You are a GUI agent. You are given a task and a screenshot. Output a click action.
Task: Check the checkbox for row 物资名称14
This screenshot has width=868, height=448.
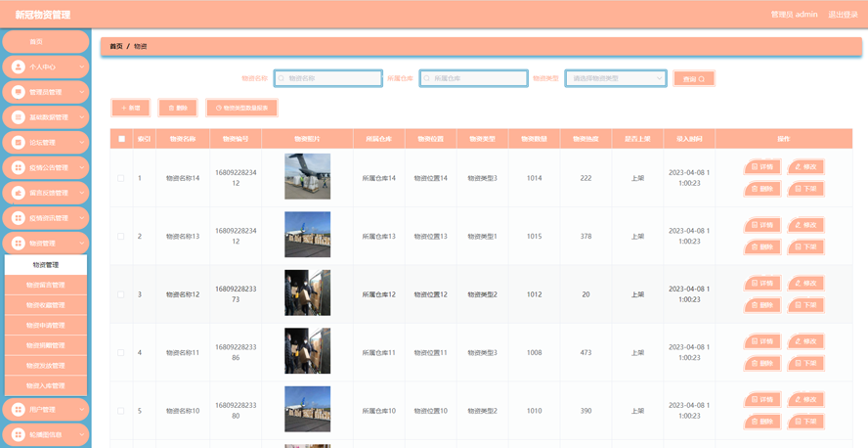click(x=120, y=178)
